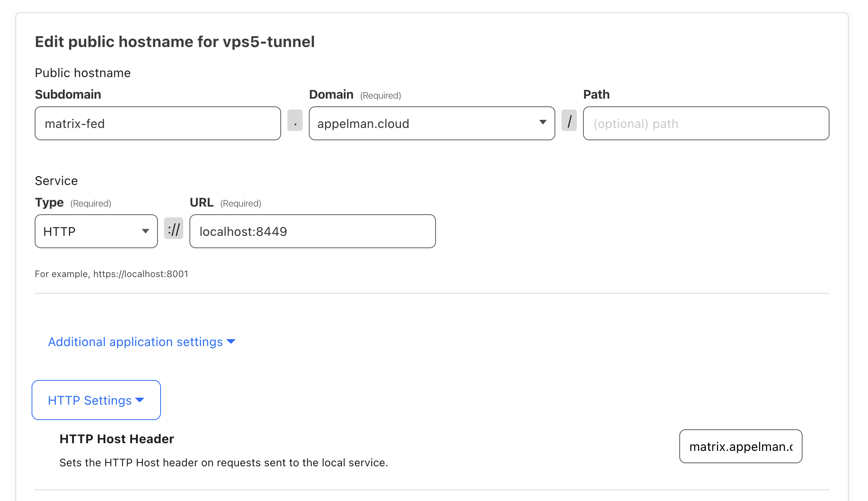Select the matrix-fed subdomain text
Image resolution: width=868 pixels, height=501 pixels.
pos(75,123)
